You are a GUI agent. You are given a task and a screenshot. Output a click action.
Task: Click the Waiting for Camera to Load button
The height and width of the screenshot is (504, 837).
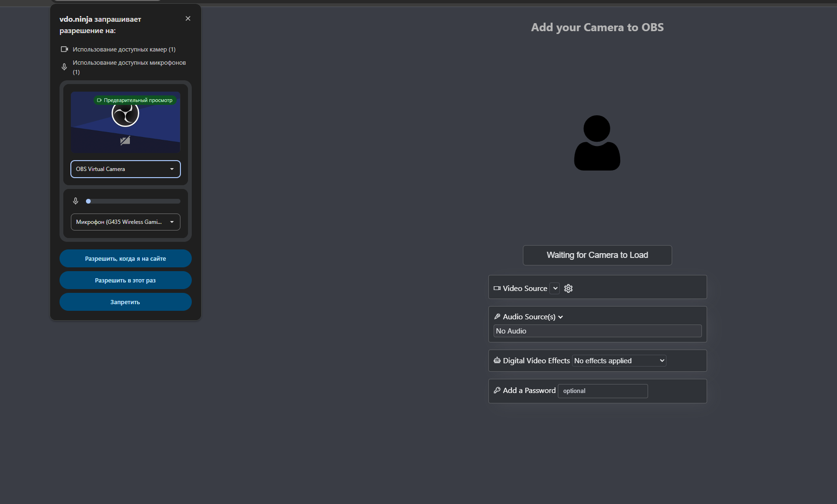(597, 255)
